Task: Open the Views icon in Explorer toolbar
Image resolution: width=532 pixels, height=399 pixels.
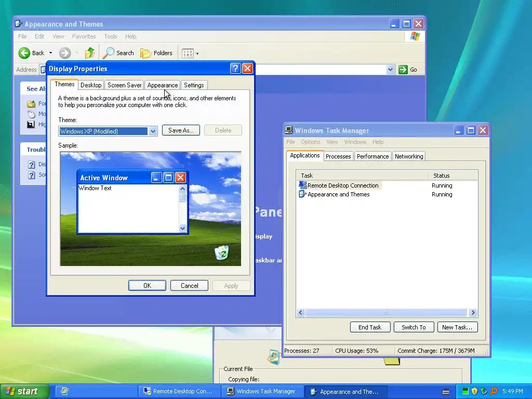Action: click(x=188, y=54)
